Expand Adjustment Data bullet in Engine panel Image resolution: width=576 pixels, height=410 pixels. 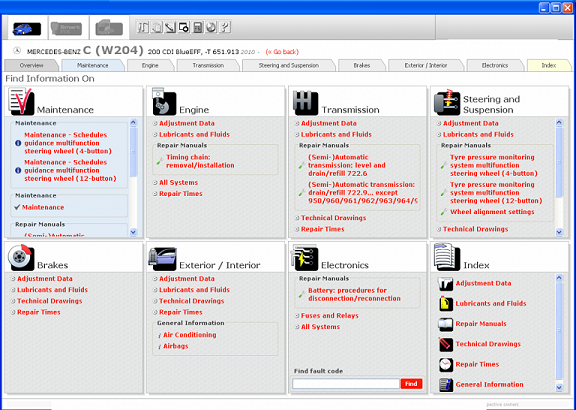click(155, 124)
